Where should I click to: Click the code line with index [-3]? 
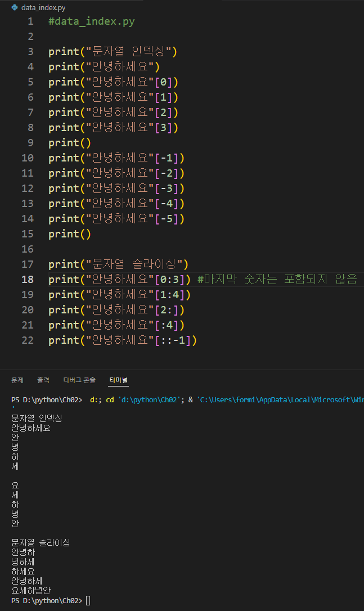116,188
